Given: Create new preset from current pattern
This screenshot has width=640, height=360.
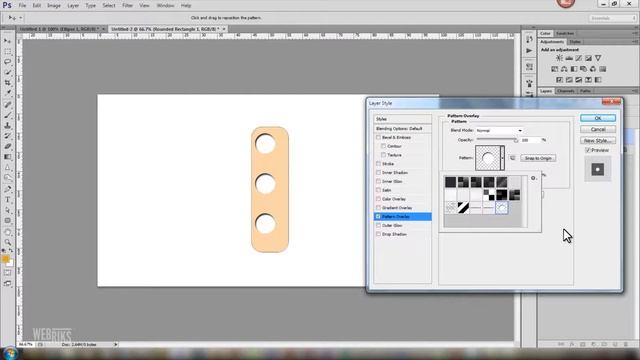Looking at the screenshot, I should click(x=512, y=158).
